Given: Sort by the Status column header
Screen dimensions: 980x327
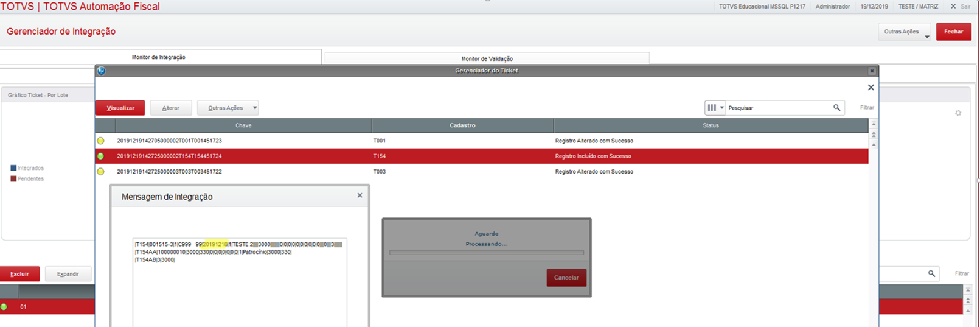Looking at the screenshot, I should coord(711,125).
